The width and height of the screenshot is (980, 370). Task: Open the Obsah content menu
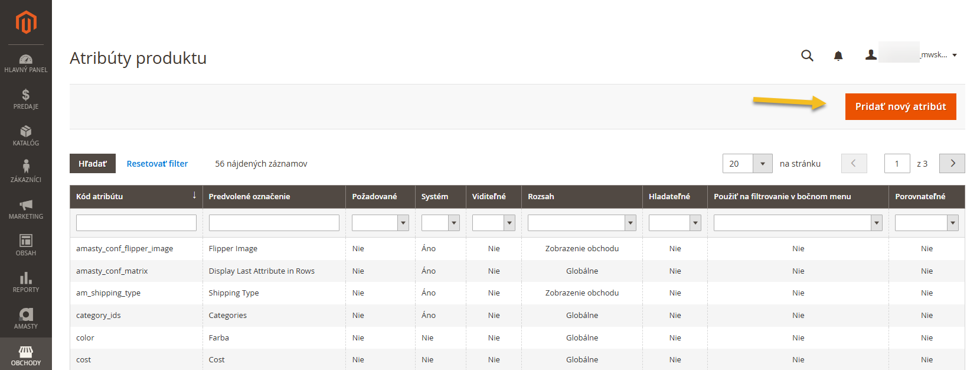coord(26,245)
